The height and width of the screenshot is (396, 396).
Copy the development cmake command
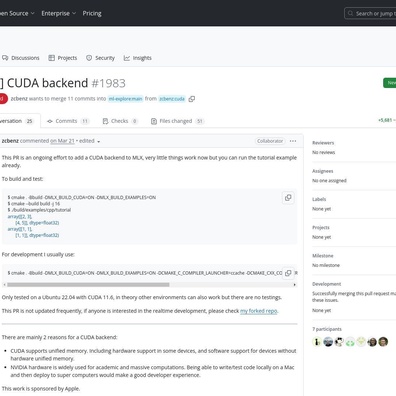coord(288,273)
